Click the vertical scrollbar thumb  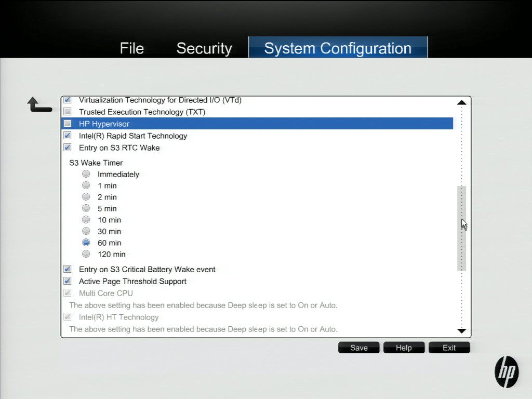(x=461, y=229)
